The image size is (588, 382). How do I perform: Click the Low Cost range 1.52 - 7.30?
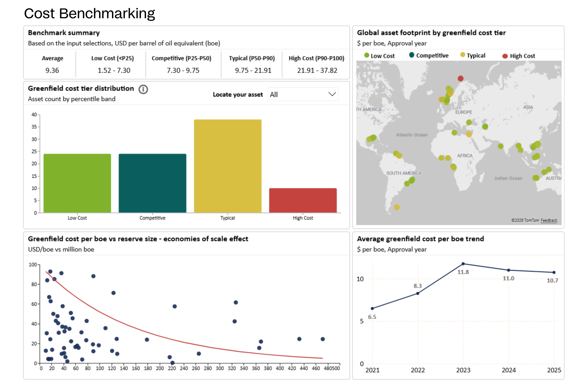[114, 70]
